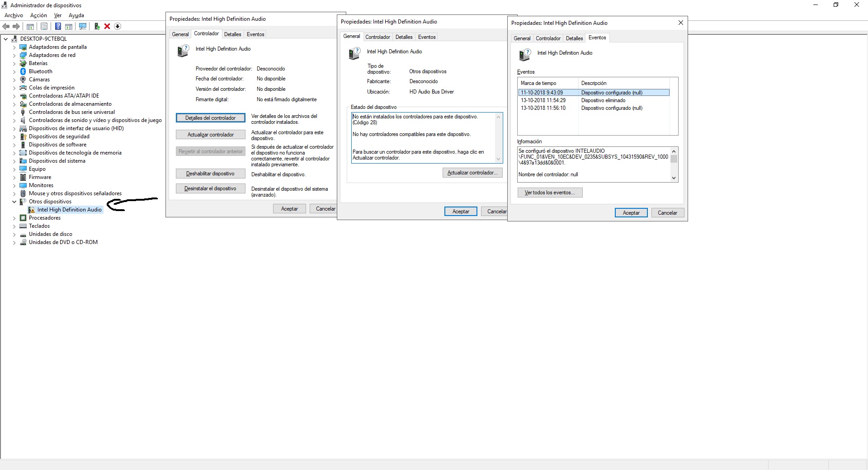Click the Forward arrow in the toolbar

(x=16, y=26)
